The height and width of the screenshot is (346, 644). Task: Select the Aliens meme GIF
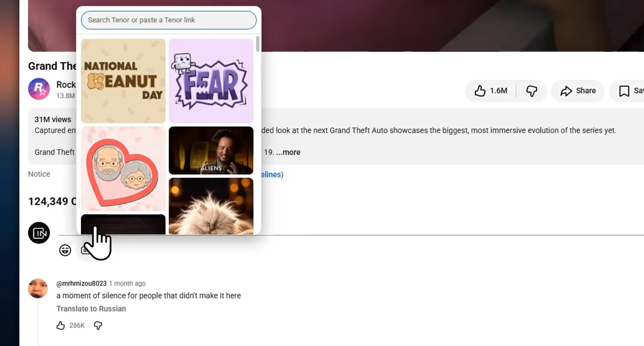pos(211,151)
